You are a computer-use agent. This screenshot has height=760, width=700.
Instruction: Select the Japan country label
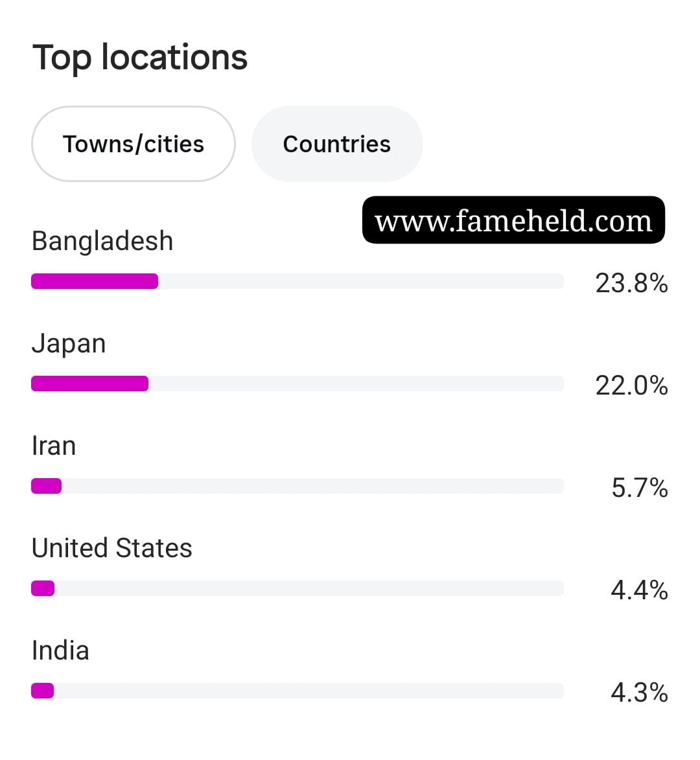(68, 344)
